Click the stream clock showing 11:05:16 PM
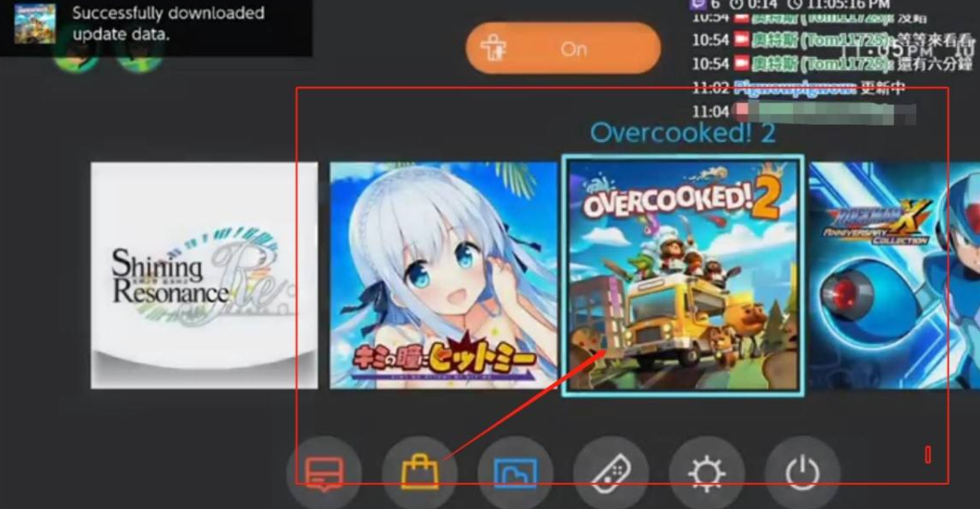 pos(839,5)
